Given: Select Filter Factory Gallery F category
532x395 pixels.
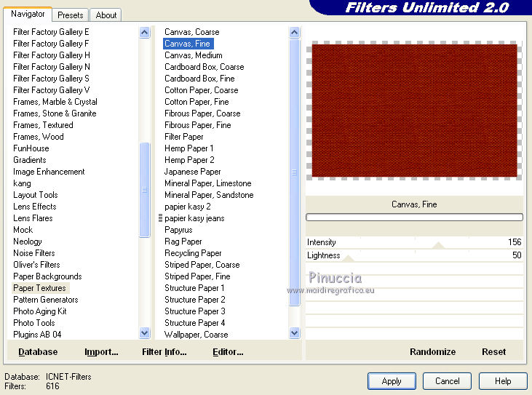Looking at the screenshot, I should click(51, 44).
